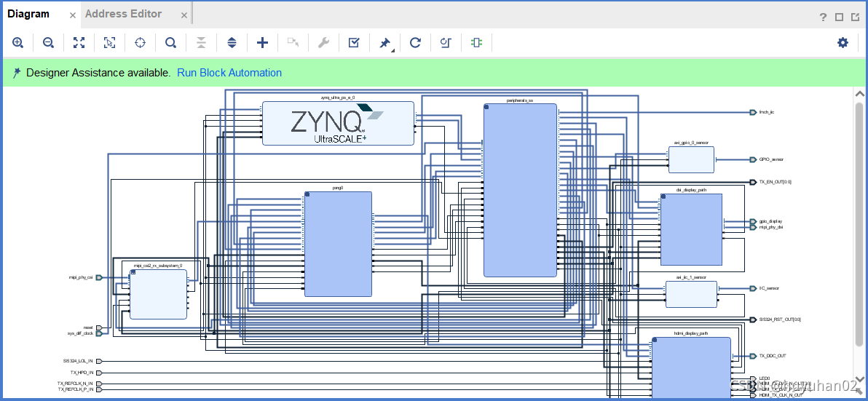
Task: Select the mipi_csi2_rx_subsystem_0 block
Action: coord(158,294)
